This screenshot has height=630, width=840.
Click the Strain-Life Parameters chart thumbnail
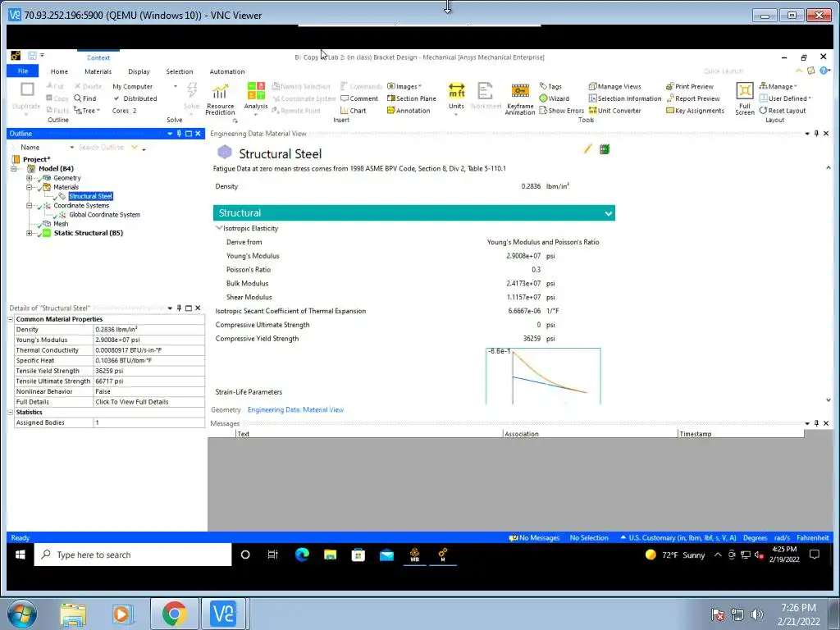[x=543, y=376]
